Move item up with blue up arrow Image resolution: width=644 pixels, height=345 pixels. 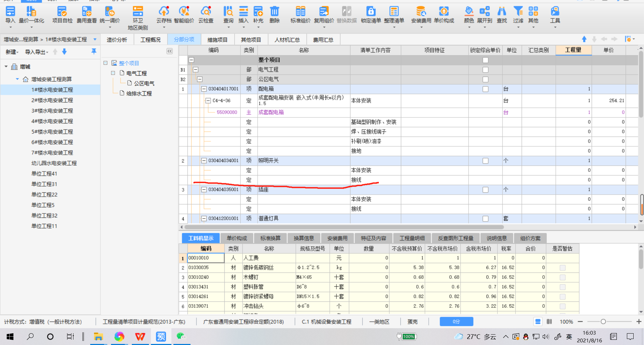(584, 39)
